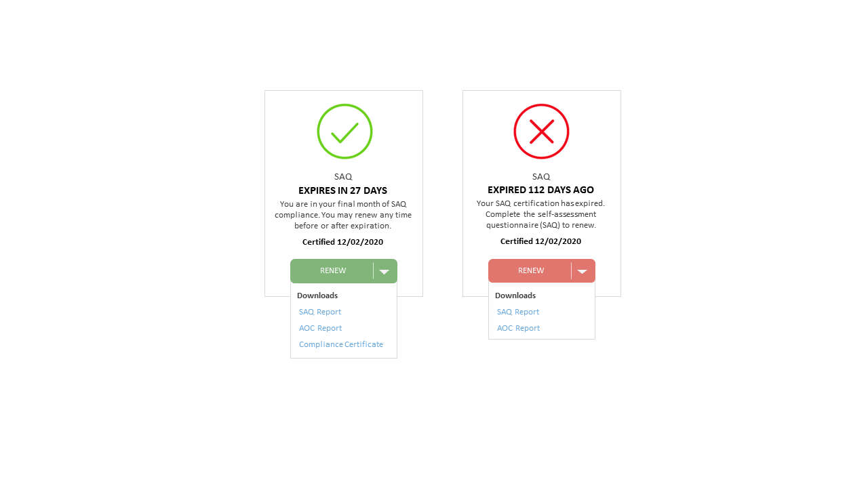Open AOC Report under the expired card

pos(519,328)
